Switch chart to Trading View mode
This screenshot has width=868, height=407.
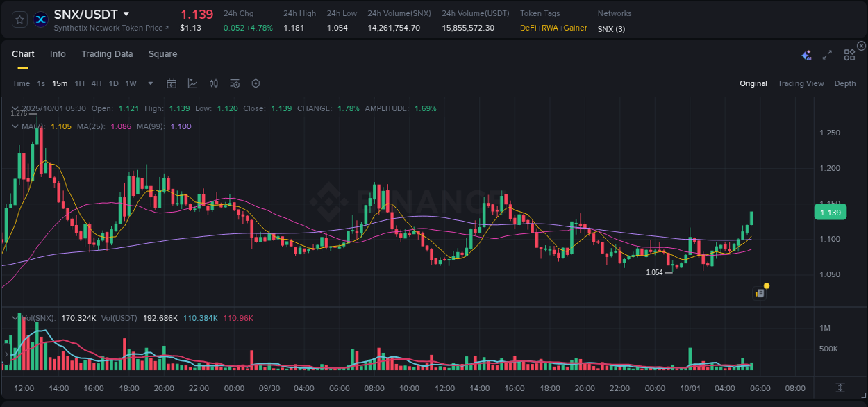click(x=801, y=83)
